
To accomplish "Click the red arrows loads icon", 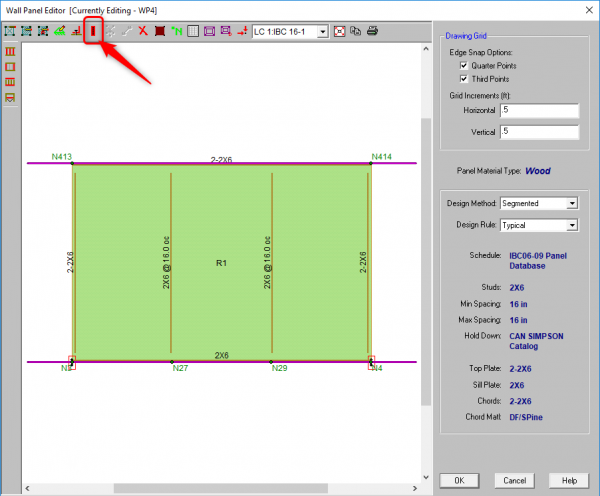I will point(242,31).
